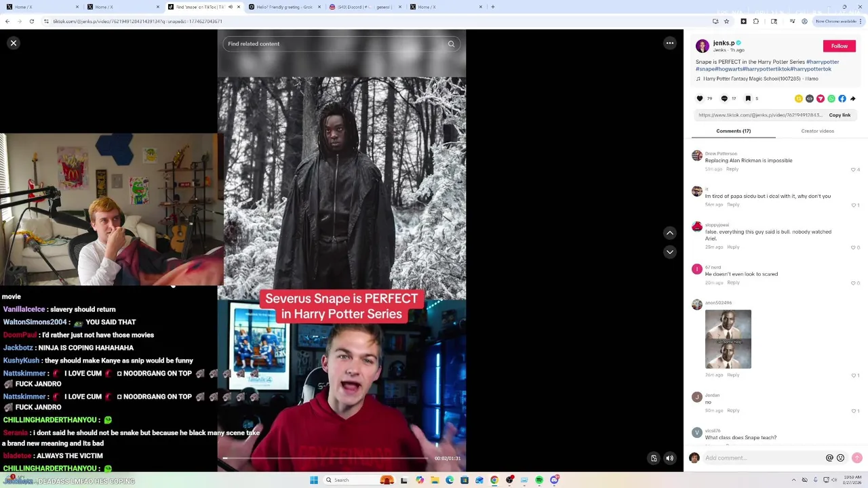
Task: Follow the jenks.p account
Action: click(840, 46)
